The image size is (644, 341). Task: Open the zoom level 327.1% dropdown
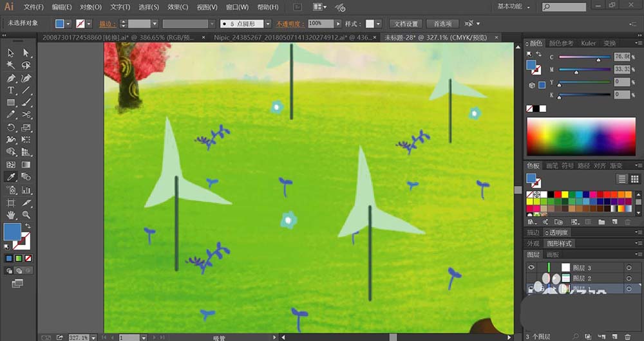93,337
